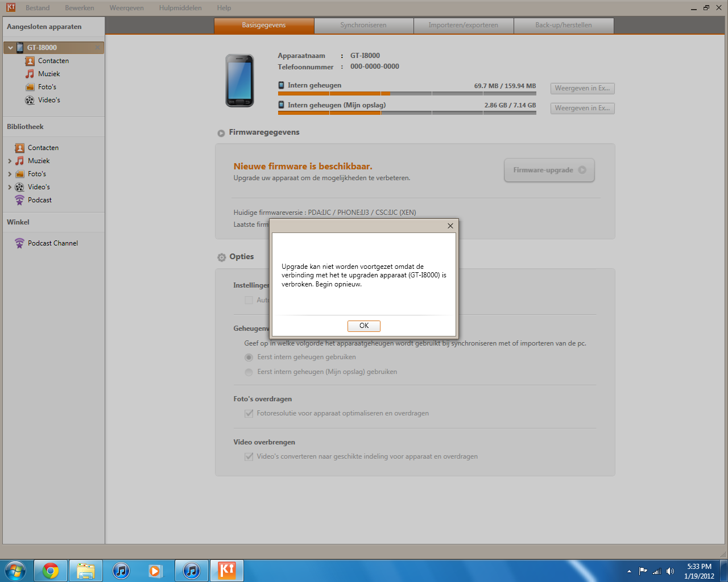Image resolution: width=728 pixels, height=582 pixels.
Task: Toggle Video's converteren checkbox
Action: tap(249, 456)
